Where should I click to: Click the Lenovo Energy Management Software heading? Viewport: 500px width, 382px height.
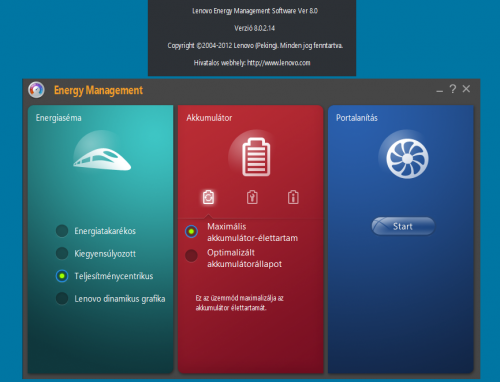pos(255,11)
